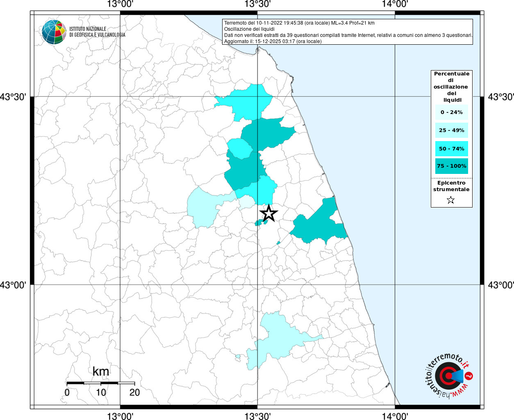This screenshot has height=420, width=514.
Task: Select the 25 - 49% legend swatch
Action: (451, 130)
